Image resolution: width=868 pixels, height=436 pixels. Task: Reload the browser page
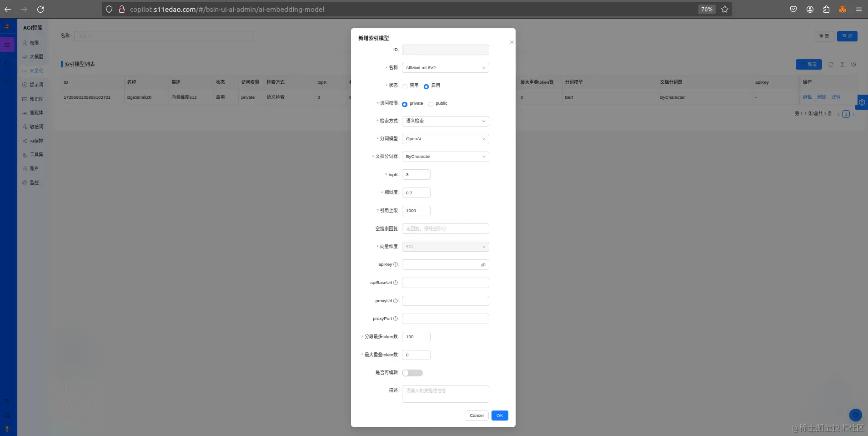(40, 9)
